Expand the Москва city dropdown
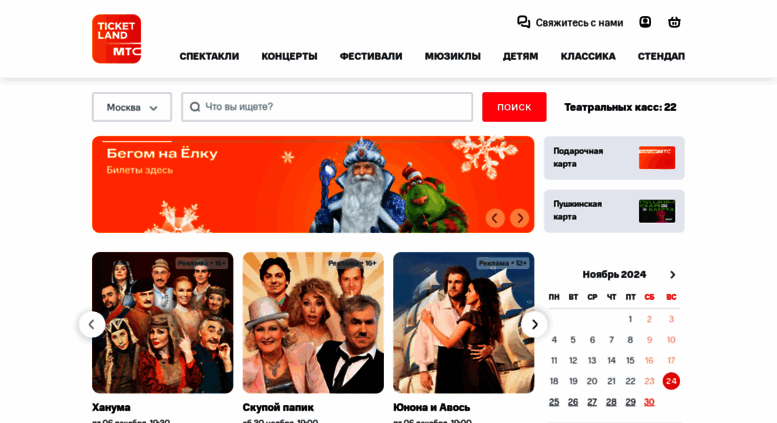 tap(132, 107)
